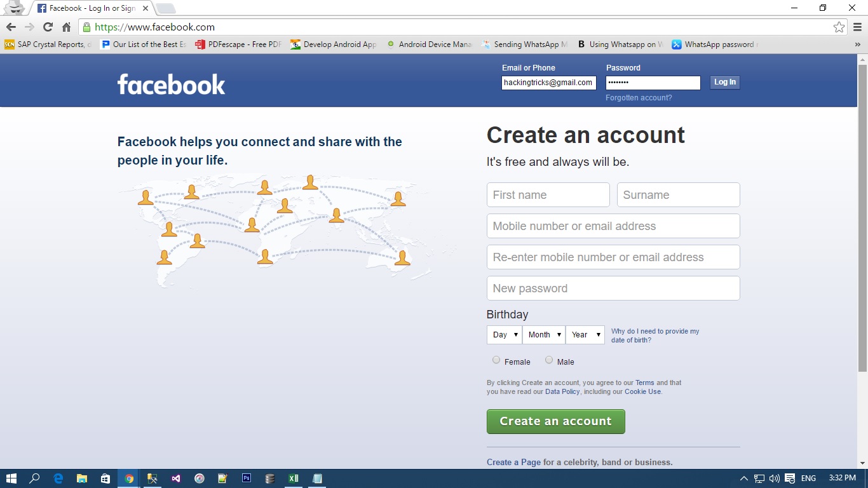This screenshot has height=488, width=868.
Task: Open the Data Policy link
Action: (x=562, y=392)
